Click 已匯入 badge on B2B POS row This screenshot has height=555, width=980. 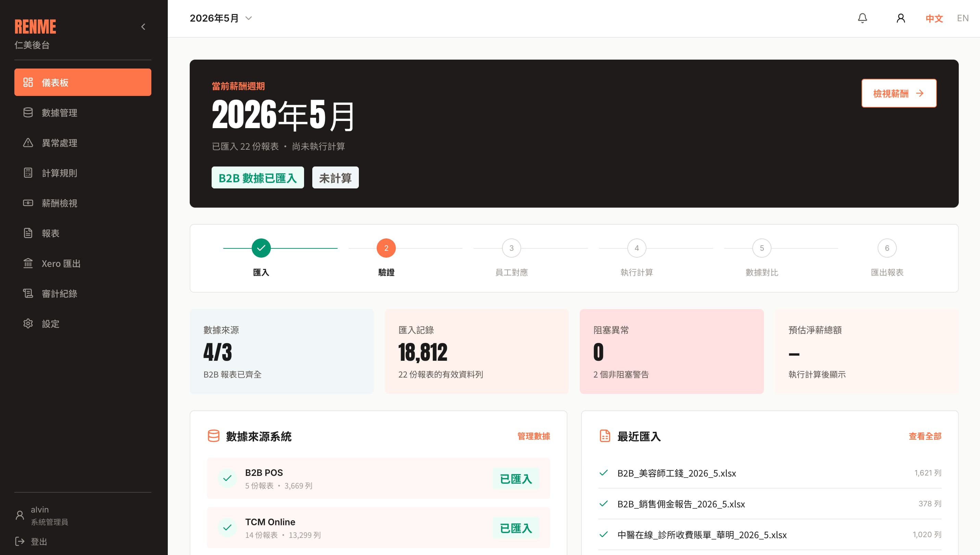(x=516, y=478)
